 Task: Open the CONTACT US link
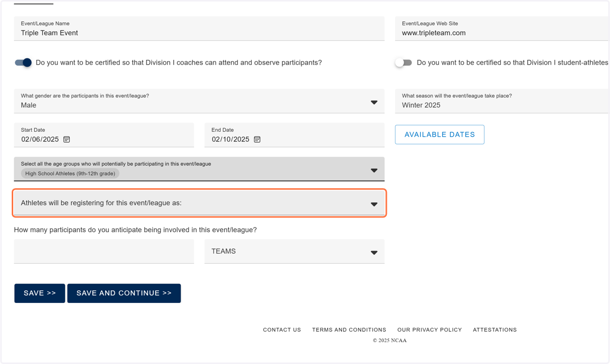(282, 330)
